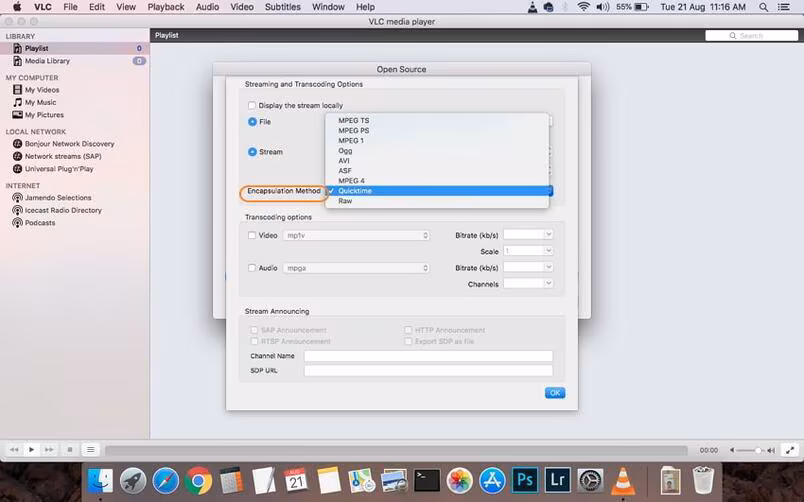Click the previous track button
The image size is (804, 502).
click(x=14, y=450)
